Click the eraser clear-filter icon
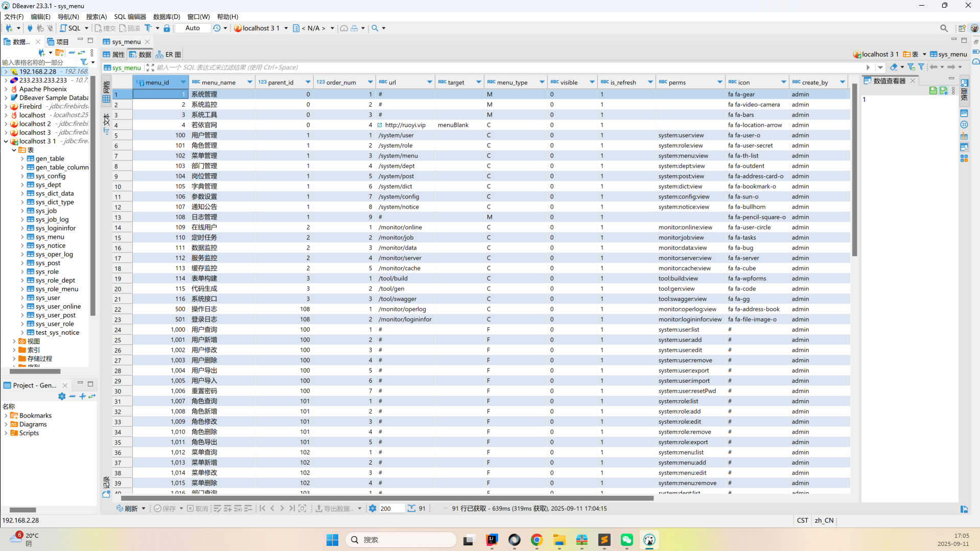This screenshot has width=980, height=551. pyautogui.click(x=894, y=67)
